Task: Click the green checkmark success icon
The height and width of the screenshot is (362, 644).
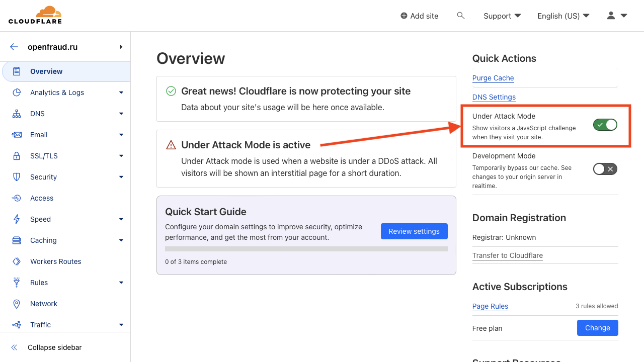Action: pyautogui.click(x=171, y=91)
